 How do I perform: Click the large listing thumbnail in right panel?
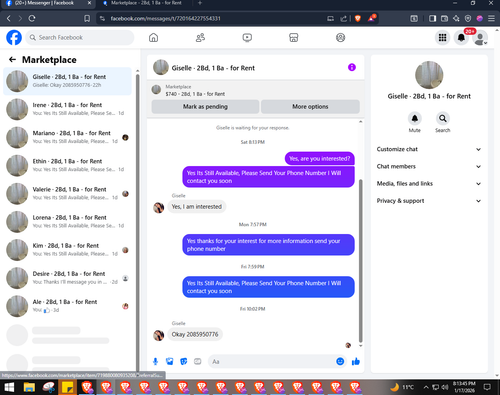[429, 75]
